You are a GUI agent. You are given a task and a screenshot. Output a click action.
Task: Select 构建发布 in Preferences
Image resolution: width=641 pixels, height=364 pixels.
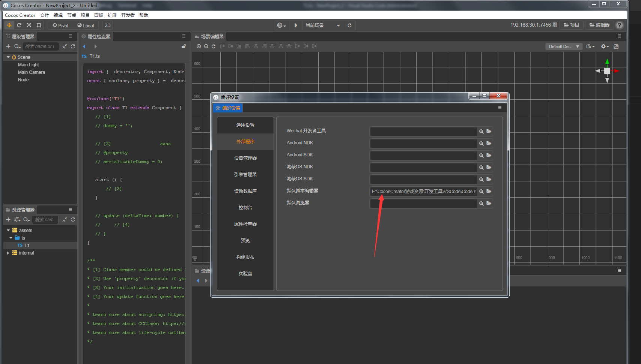245,257
